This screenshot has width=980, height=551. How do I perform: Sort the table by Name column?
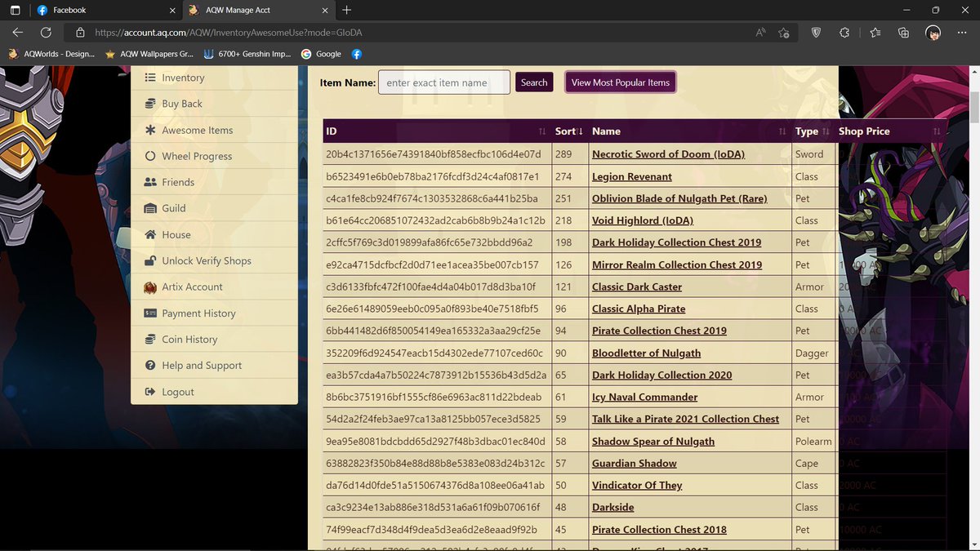coord(689,131)
